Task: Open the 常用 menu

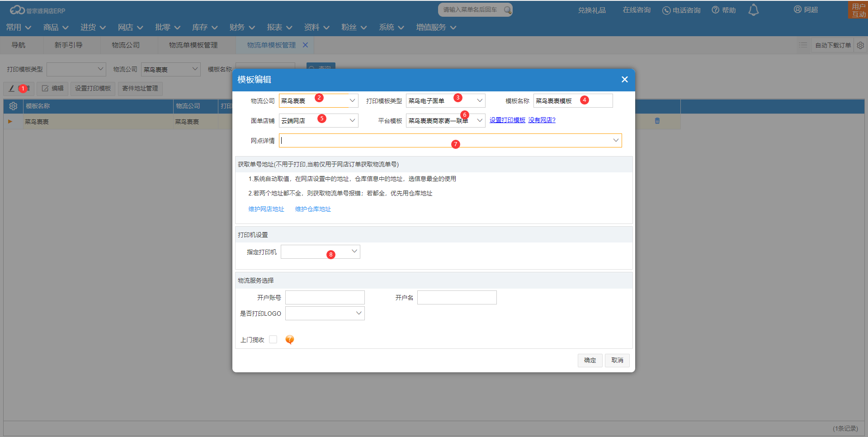Action: point(19,27)
